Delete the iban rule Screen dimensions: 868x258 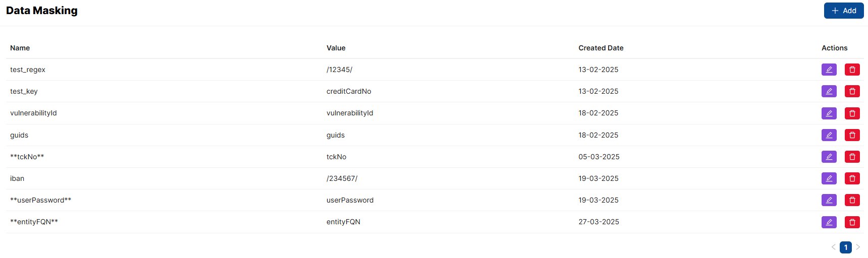[x=852, y=178]
